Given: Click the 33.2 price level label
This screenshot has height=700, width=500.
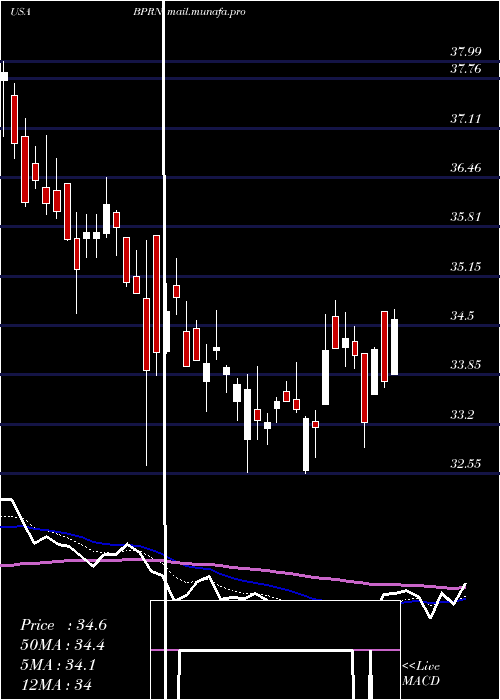Looking at the screenshot, I should click(462, 415).
